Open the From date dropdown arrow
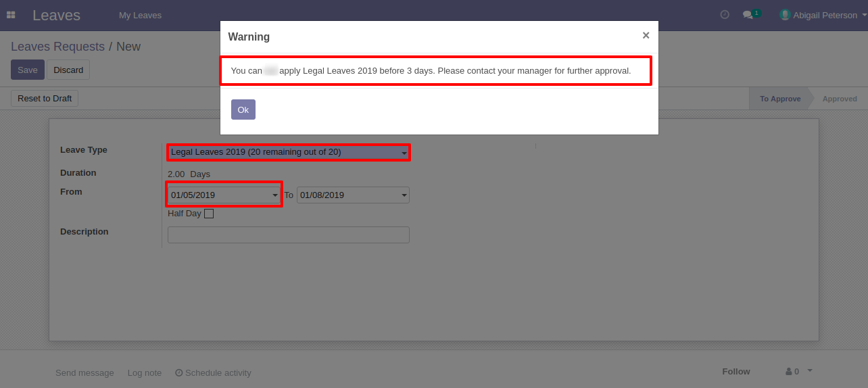Screen dimensions: 868x388 [x=275, y=195]
